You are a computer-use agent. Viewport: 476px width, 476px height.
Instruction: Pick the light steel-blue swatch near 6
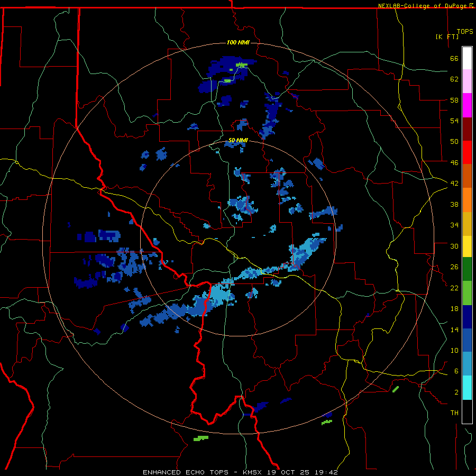point(467,364)
